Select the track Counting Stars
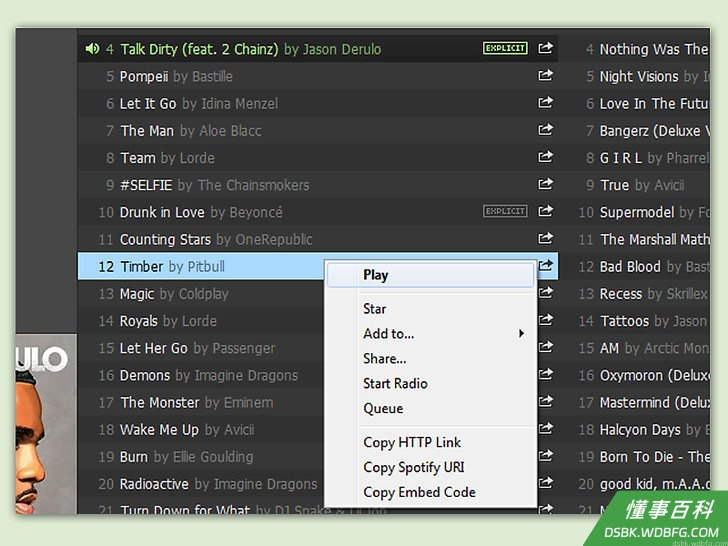This screenshot has height=546, width=728. tap(165, 240)
